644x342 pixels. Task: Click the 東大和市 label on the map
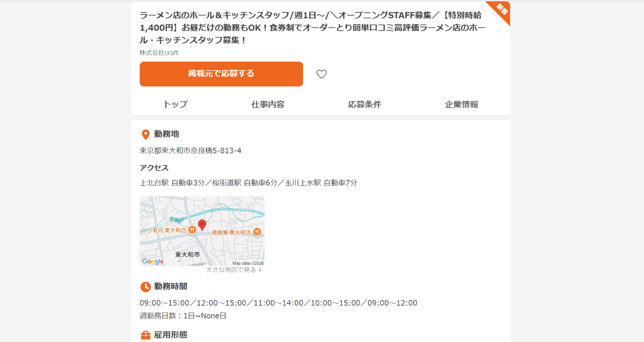[187, 254]
